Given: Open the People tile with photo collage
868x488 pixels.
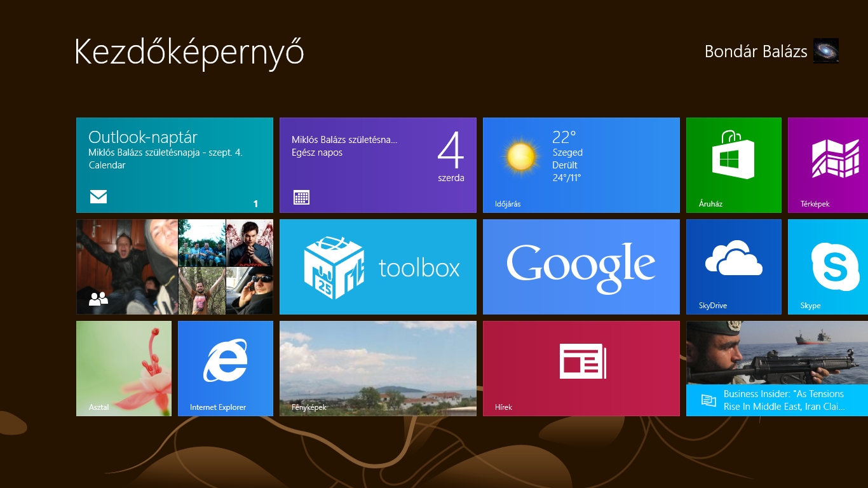Looking at the screenshot, I should [x=174, y=266].
